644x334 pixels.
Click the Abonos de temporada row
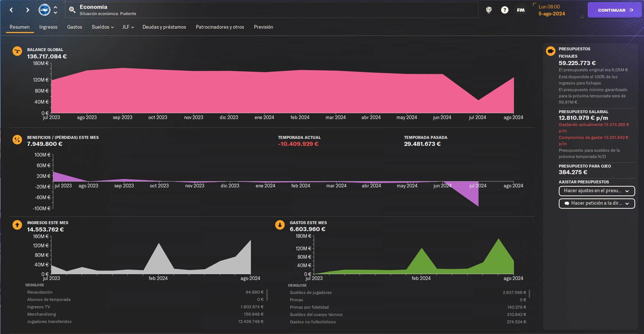point(145,299)
